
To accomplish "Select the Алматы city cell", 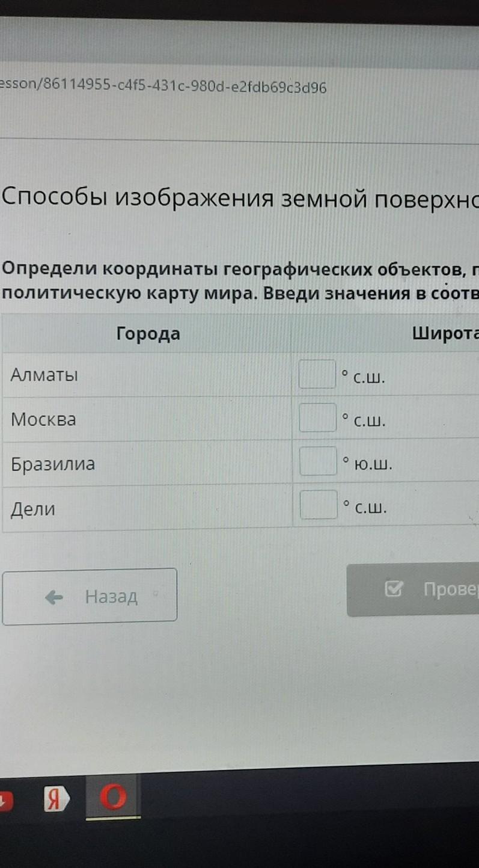I will click(44, 375).
